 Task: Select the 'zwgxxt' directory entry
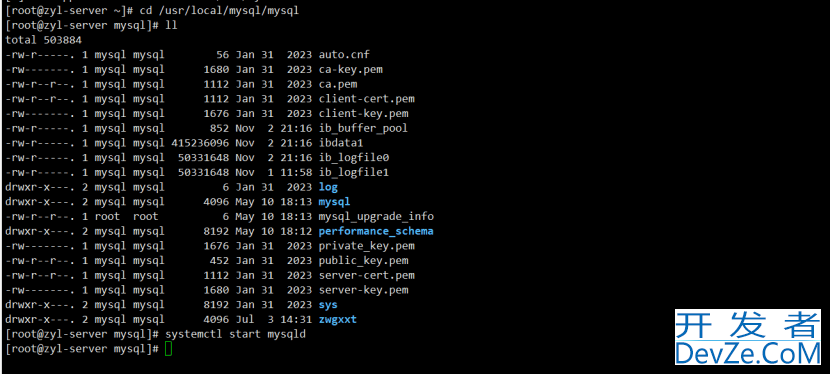pos(338,319)
